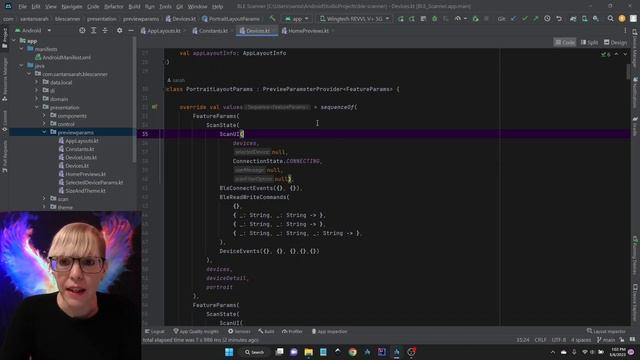640x360 pixels.
Task: Click the UTF-8 encoding indicator
Action: coord(559,340)
